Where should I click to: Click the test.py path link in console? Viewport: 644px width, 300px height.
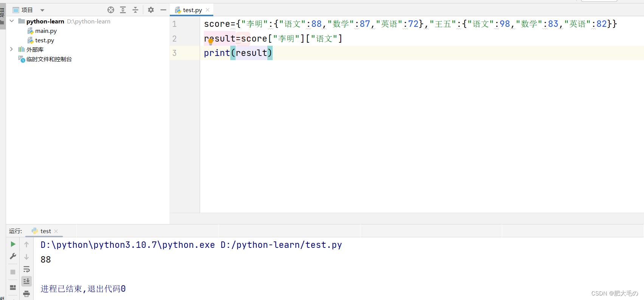[281, 245]
